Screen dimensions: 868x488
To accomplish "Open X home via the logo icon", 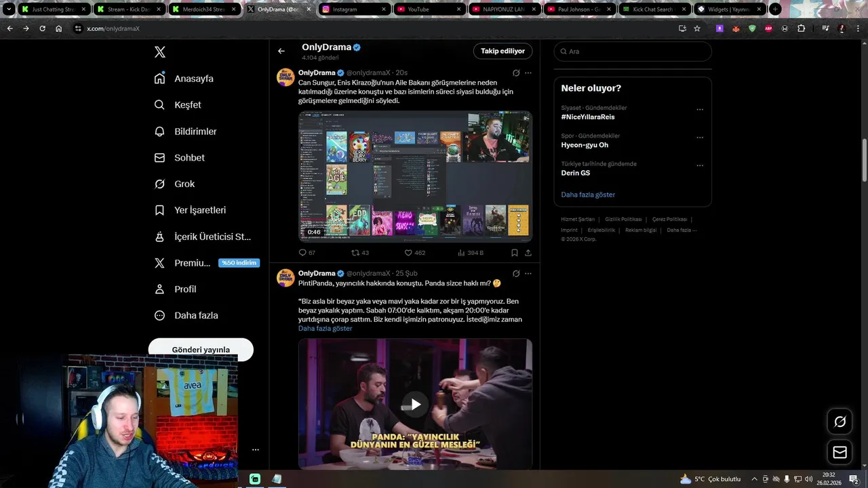I will (160, 52).
